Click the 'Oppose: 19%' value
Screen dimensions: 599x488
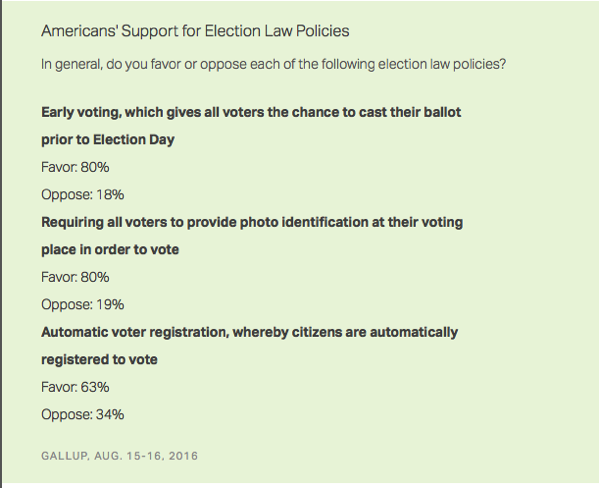pos(83,305)
